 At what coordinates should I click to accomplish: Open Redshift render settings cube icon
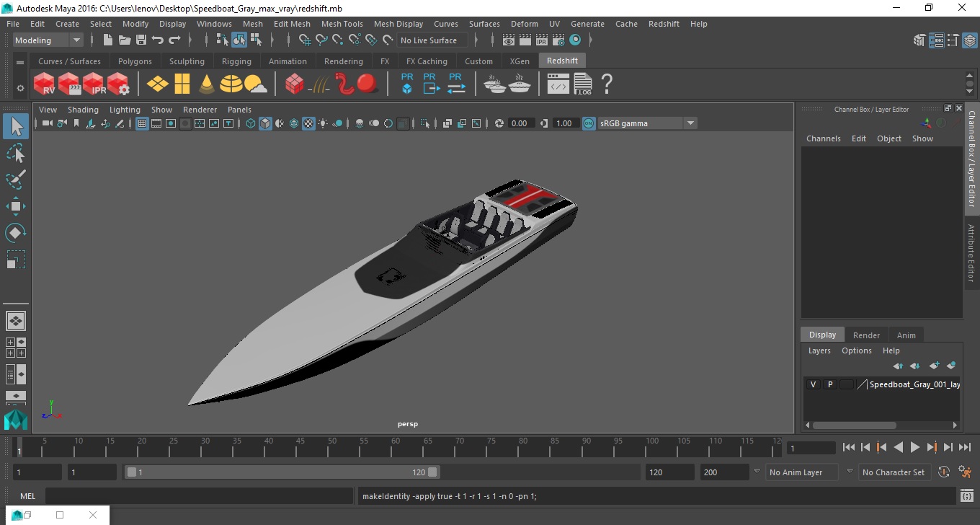click(118, 84)
